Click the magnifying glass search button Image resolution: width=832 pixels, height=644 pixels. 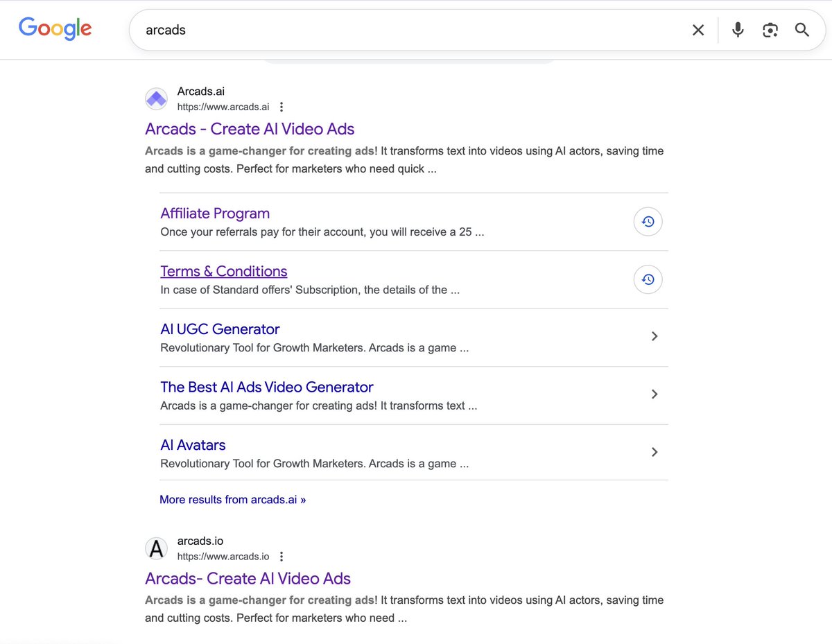pos(802,30)
